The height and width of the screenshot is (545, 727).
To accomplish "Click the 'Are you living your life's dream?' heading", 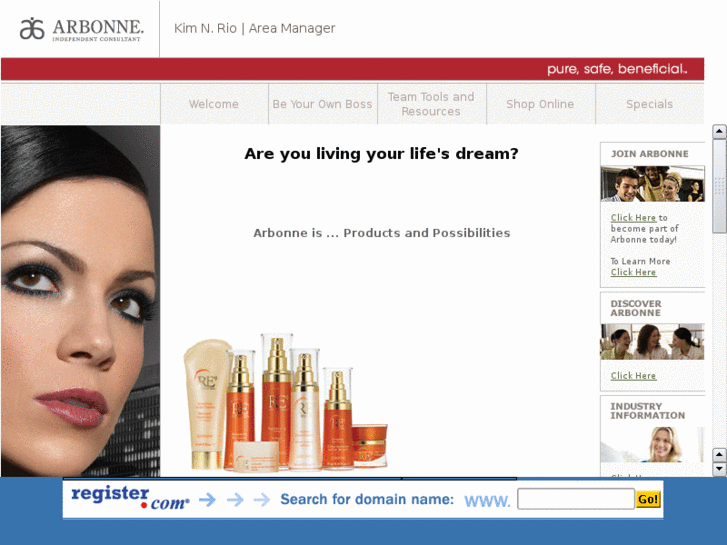I will click(x=381, y=154).
